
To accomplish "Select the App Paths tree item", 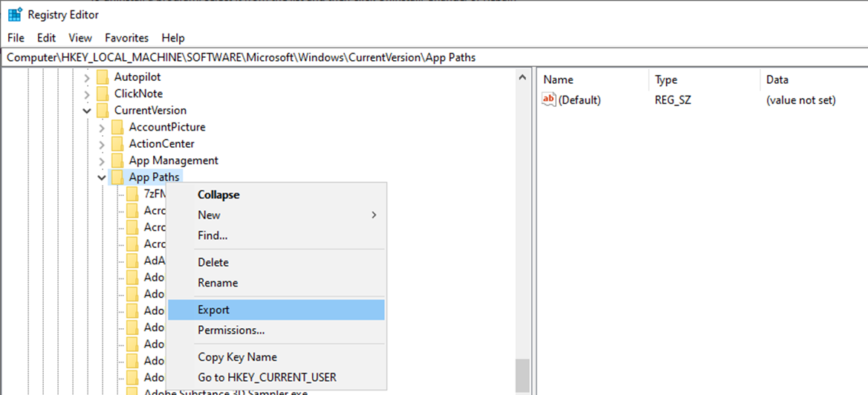I will 155,177.
